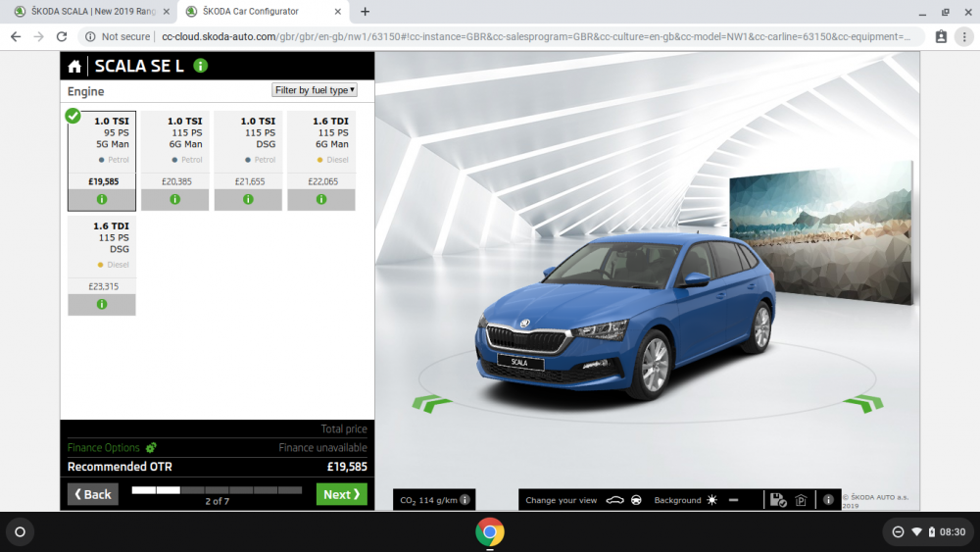View site security info icon
This screenshot has height=552, width=980.
click(90, 37)
